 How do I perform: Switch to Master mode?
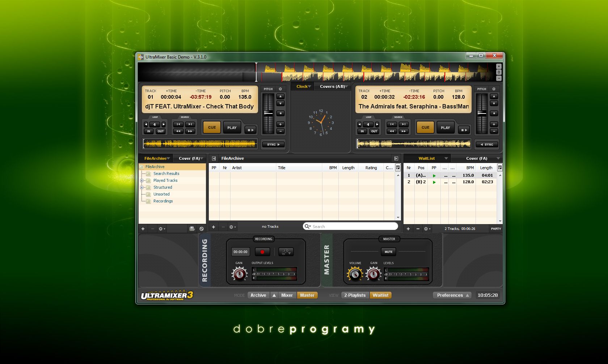(x=307, y=295)
